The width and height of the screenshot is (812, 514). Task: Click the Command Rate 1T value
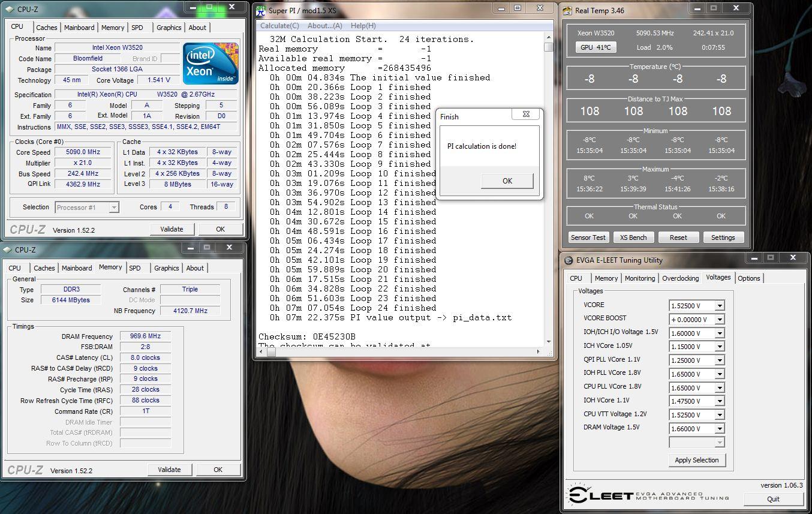click(x=146, y=411)
